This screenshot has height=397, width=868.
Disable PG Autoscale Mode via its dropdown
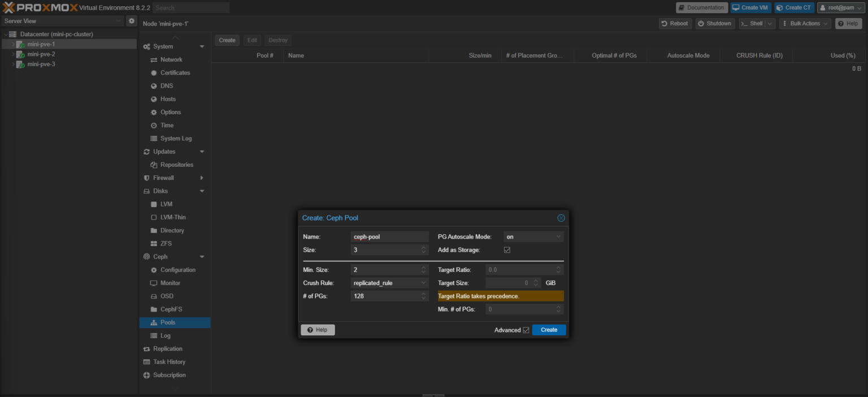point(559,236)
